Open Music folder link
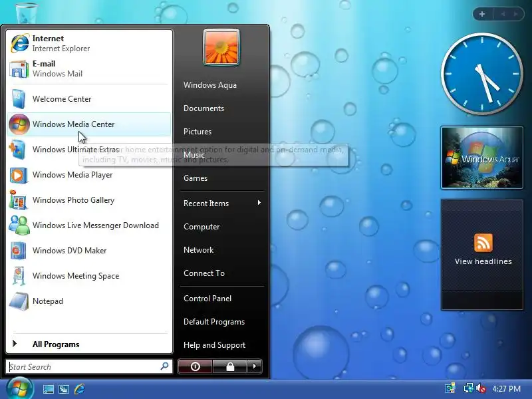 [194, 155]
